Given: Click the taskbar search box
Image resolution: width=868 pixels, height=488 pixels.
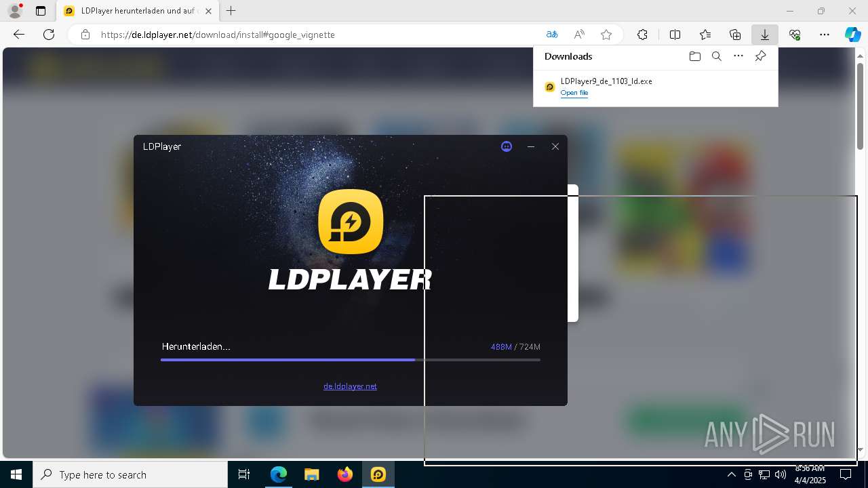Looking at the screenshot, I should [130, 474].
